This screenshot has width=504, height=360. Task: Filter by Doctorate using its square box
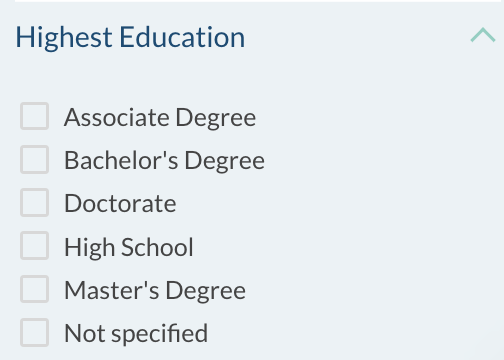point(35,202)
